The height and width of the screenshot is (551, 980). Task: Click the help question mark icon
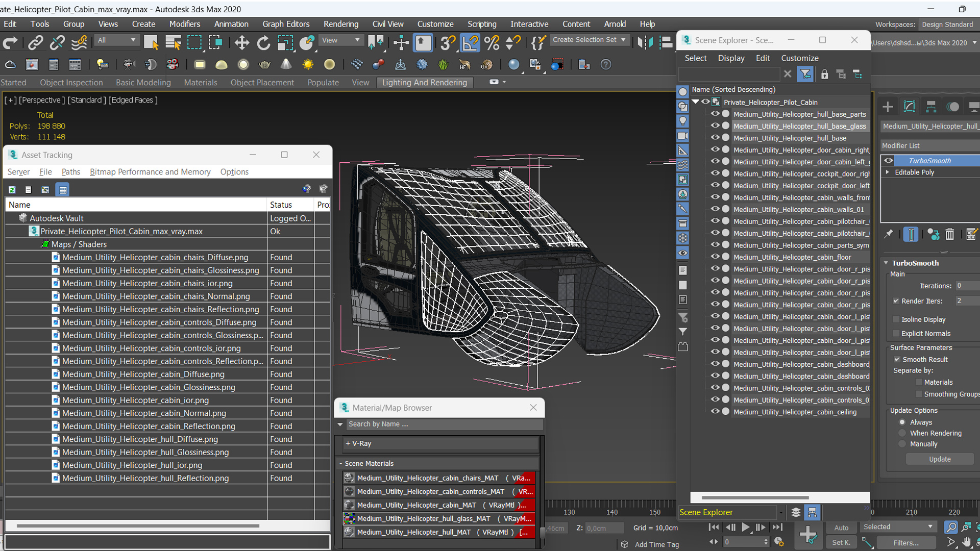(606, 64)
